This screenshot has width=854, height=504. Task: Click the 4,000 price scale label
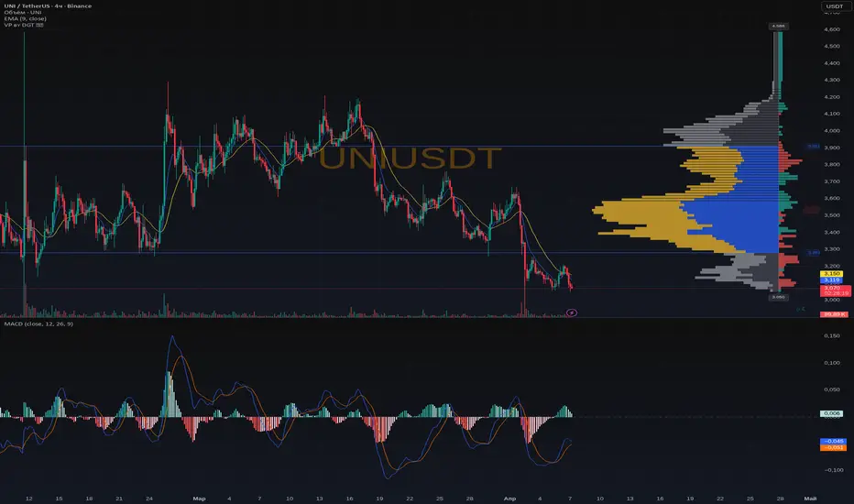coord(832,131)
